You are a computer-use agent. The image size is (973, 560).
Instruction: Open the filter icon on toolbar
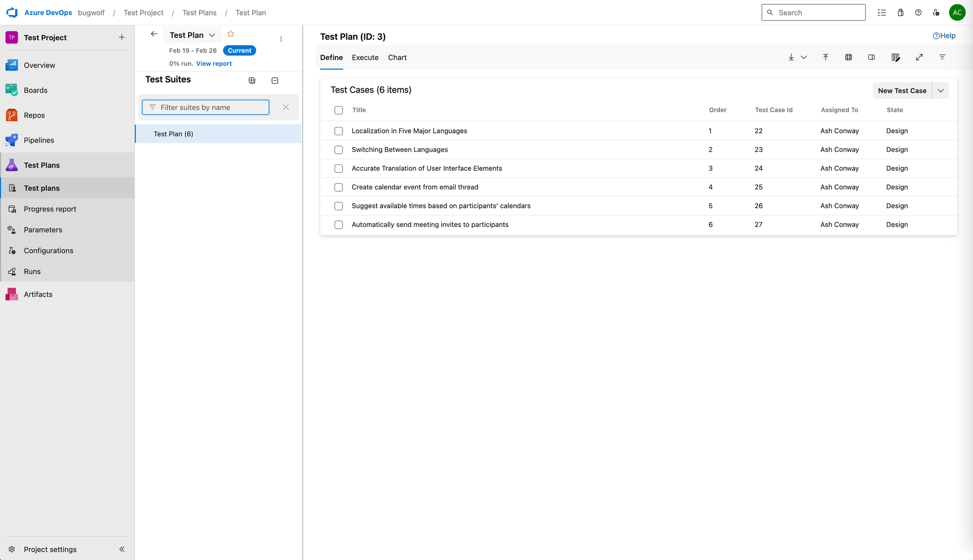[942, 57]
